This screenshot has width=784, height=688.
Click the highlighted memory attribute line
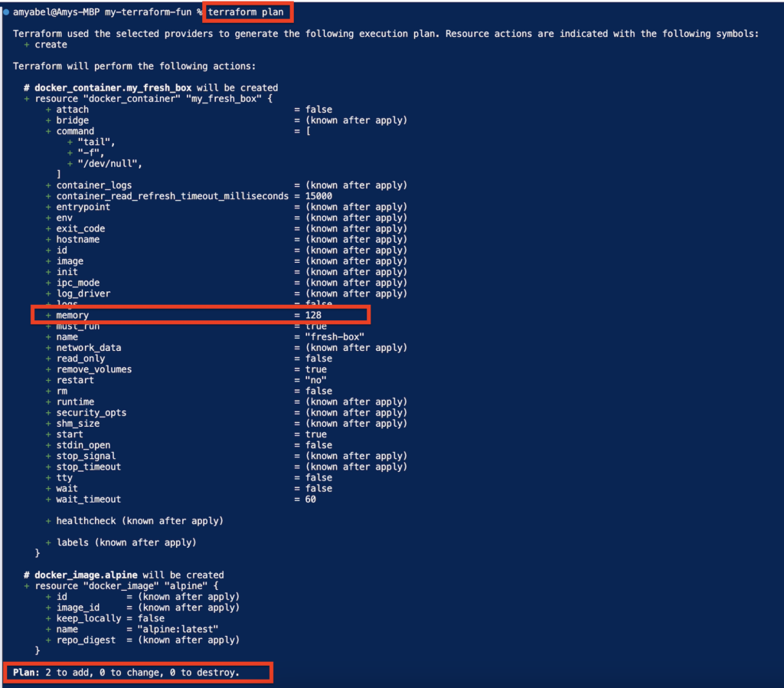[199, 315]
